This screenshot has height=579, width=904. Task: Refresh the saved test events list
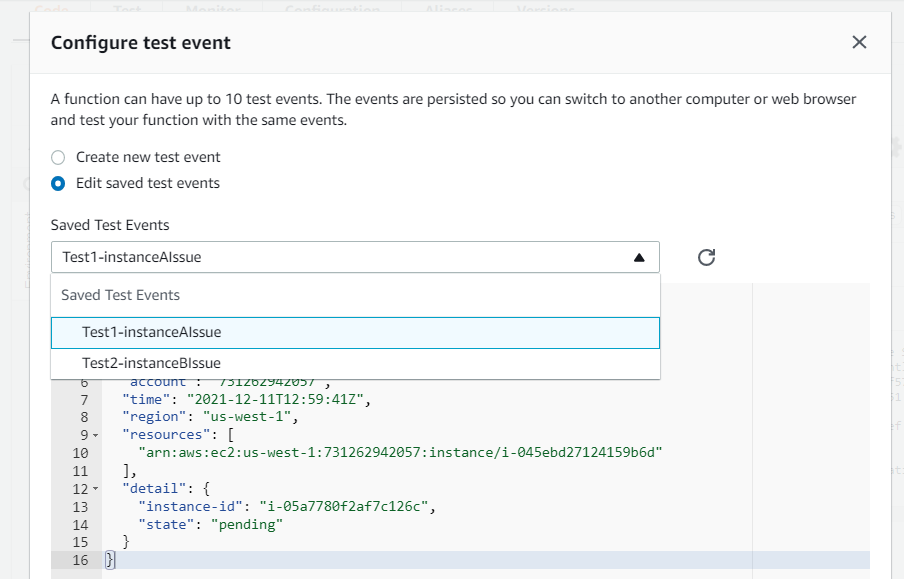click(706, 257)
